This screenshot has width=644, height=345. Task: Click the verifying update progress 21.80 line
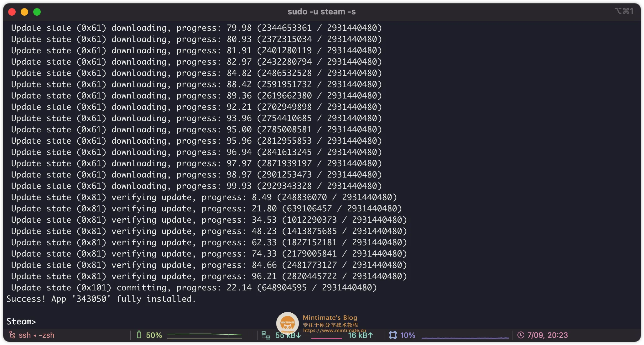coord(206,209)
